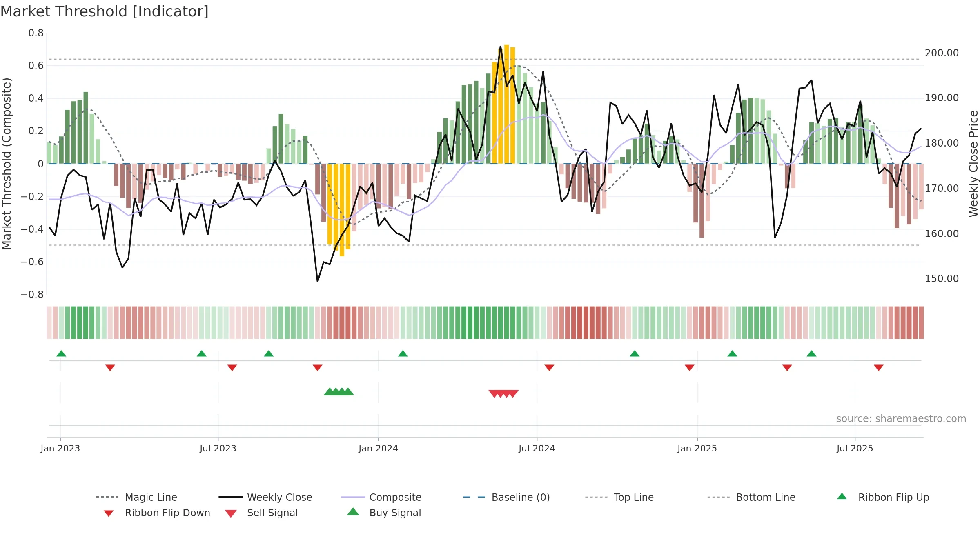This screenshot has width=980, height=551.
Task: Toggle the Weekly Close legend entry
Action: tap(265, 497)
